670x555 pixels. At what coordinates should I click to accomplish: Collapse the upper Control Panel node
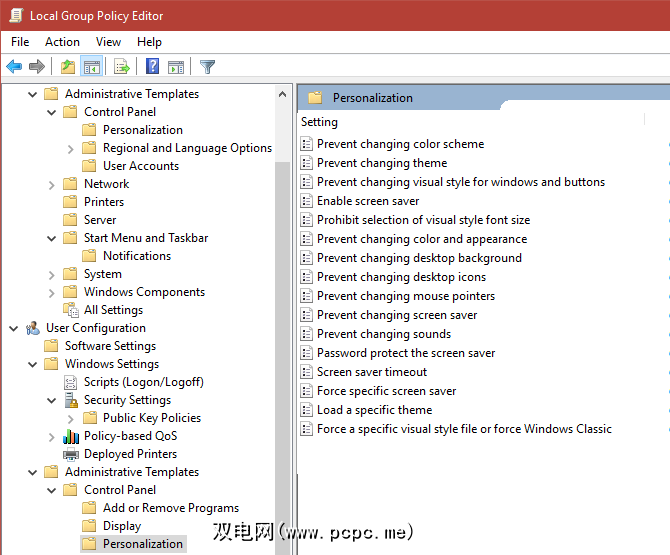tap(51, 112)
